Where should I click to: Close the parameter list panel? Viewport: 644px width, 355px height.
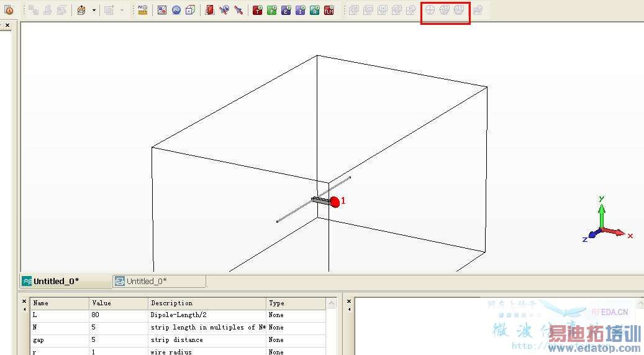point(24,302)
